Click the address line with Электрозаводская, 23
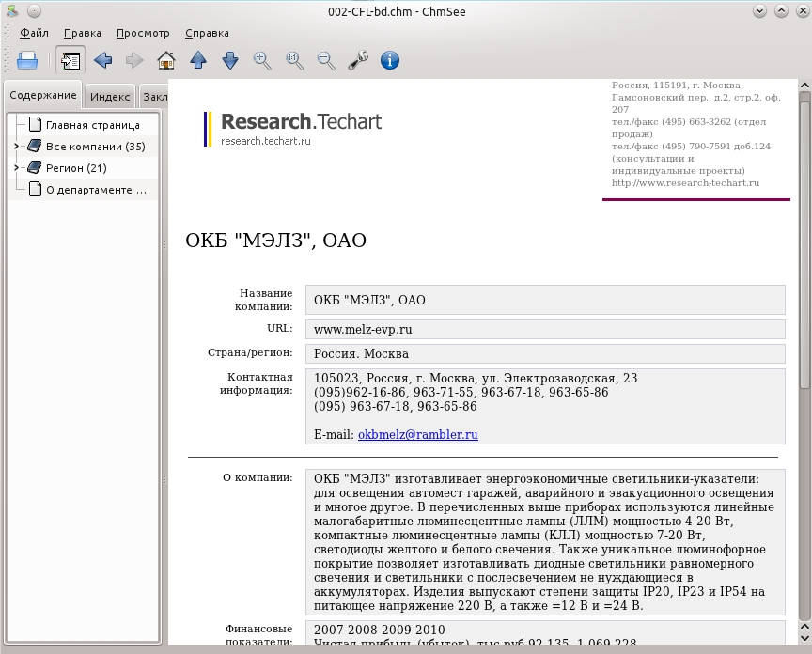The width and height of the screenshot is (812, 654). point(476,378)
